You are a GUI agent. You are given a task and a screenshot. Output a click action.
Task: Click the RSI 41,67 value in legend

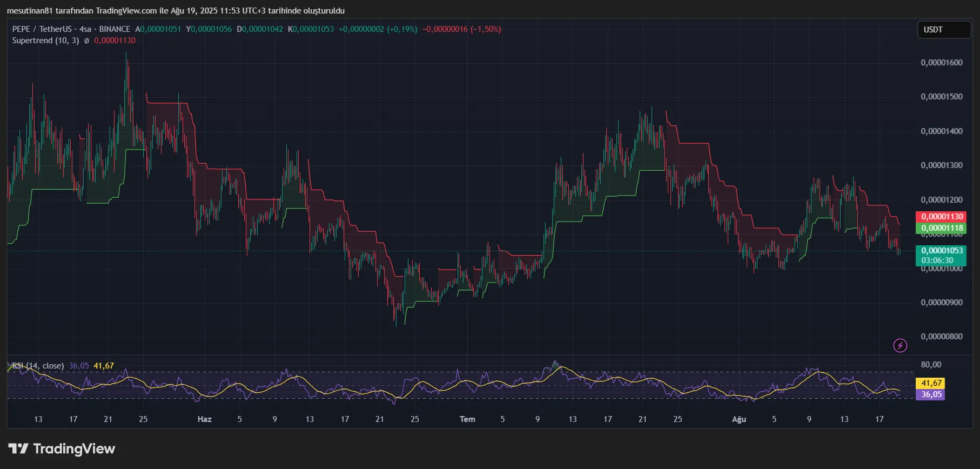104,366
